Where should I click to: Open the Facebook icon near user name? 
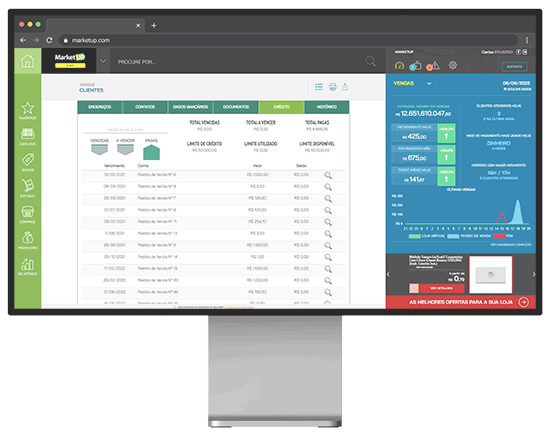tap(518, 52)
